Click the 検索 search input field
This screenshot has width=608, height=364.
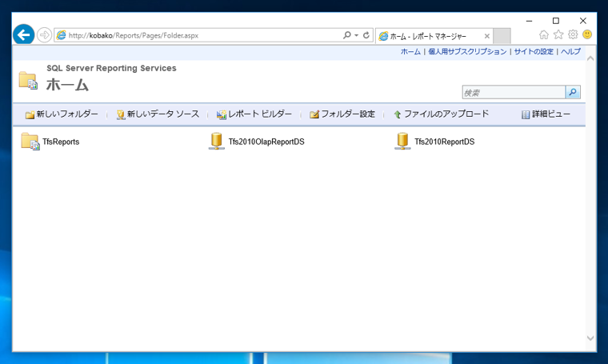pos(514,92)
